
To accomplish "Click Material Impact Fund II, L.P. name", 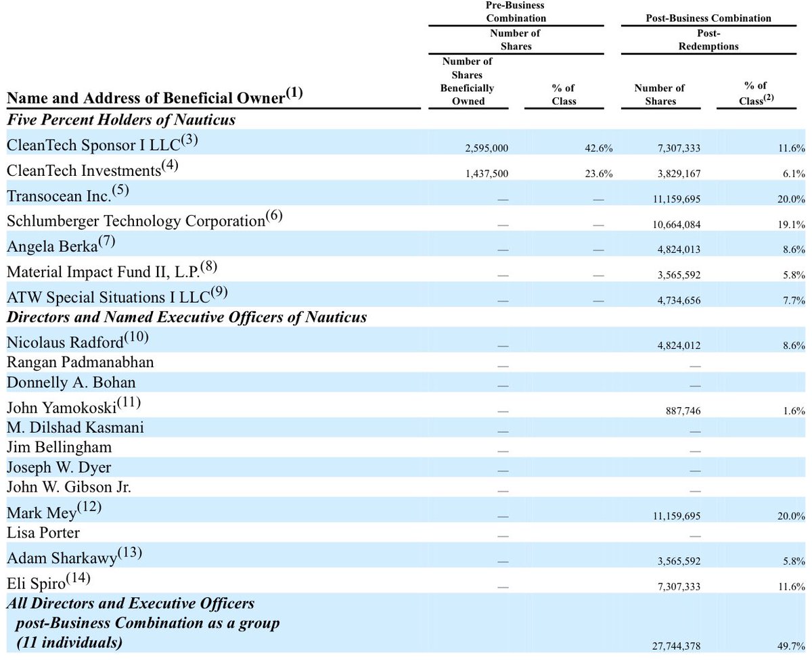I will coord(112,271).
